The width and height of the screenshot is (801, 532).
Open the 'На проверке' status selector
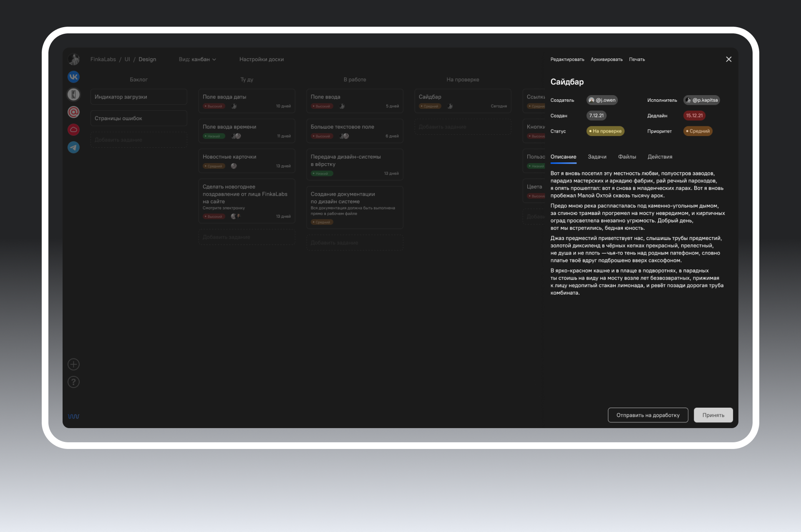click(605, 131)
